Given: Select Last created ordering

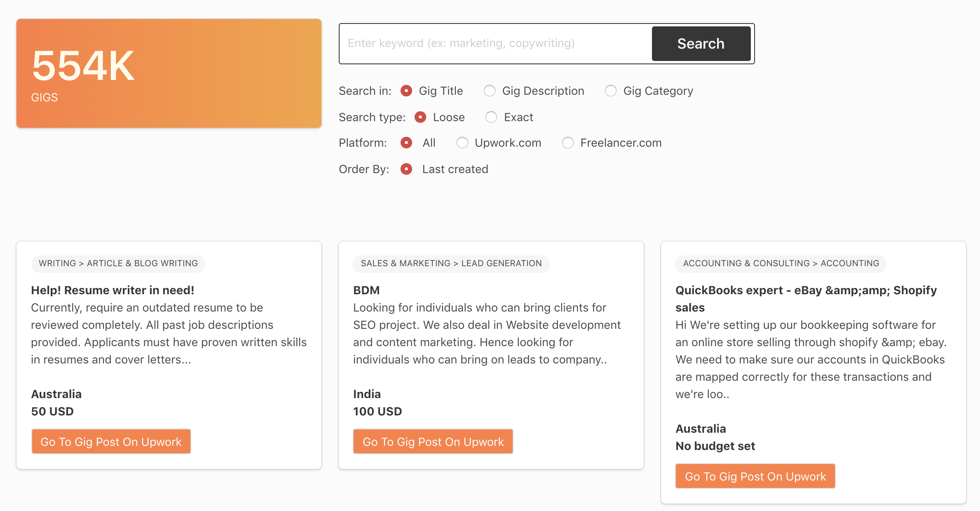Looking at the screenshot, I should [406, 169].
